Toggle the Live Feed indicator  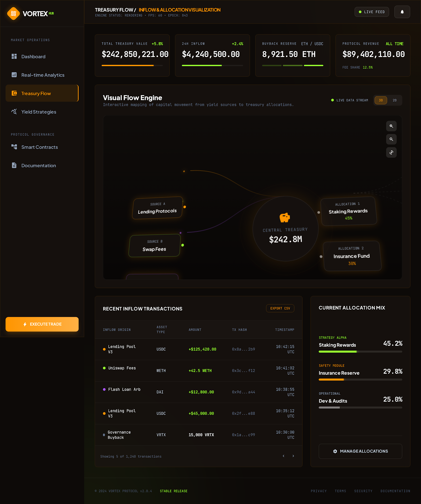point(372,12)
